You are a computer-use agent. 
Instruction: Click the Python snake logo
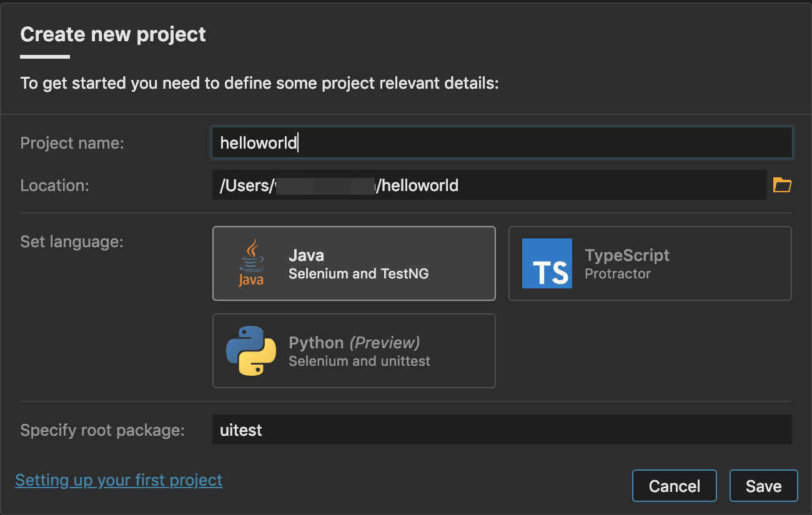(x=251, y=350)
